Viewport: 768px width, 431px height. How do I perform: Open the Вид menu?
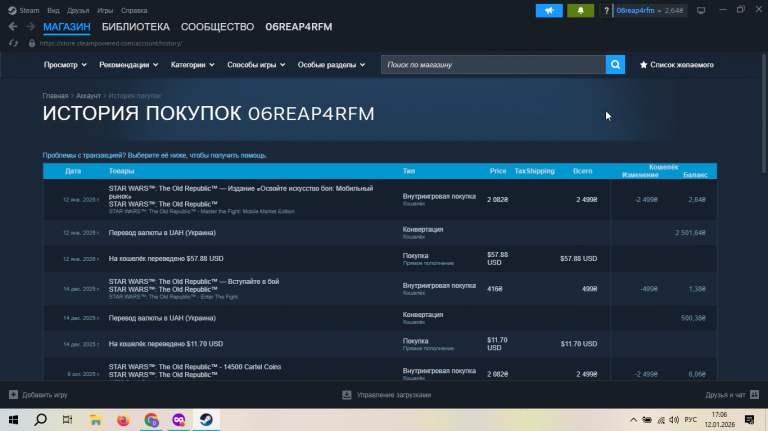(53, 10)
